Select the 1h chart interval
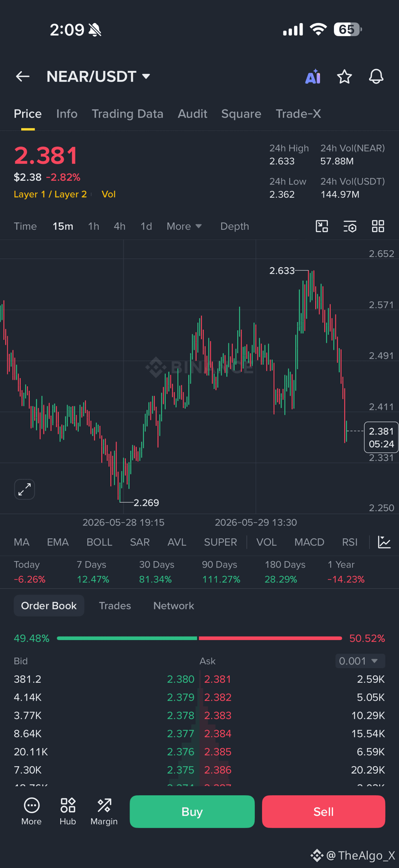The image size is (399, 868). coord(93,226)
